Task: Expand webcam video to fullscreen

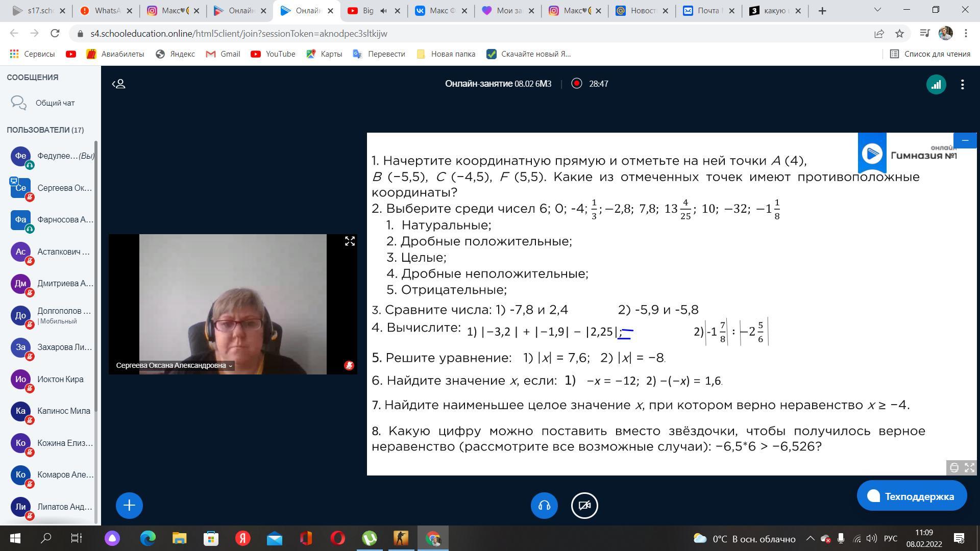Action: 350,241
